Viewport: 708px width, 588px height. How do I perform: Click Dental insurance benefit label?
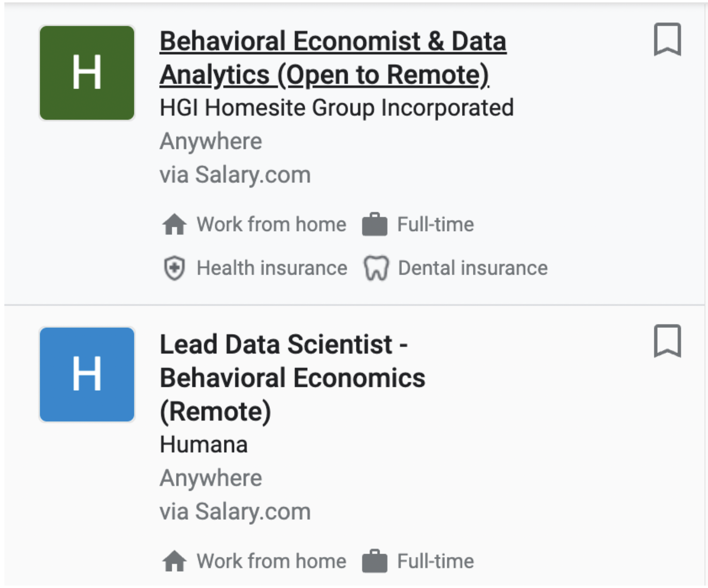coord(472,268)
